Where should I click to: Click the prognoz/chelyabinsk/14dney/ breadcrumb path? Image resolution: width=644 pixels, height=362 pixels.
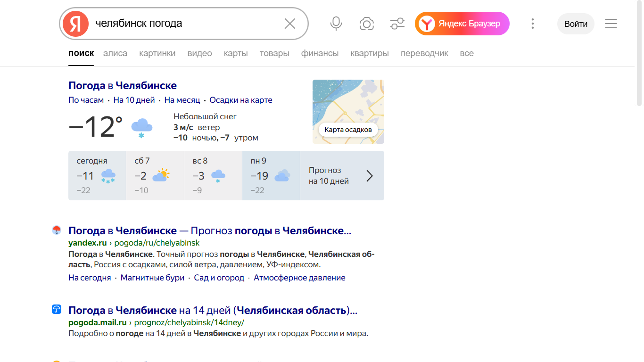190,322
